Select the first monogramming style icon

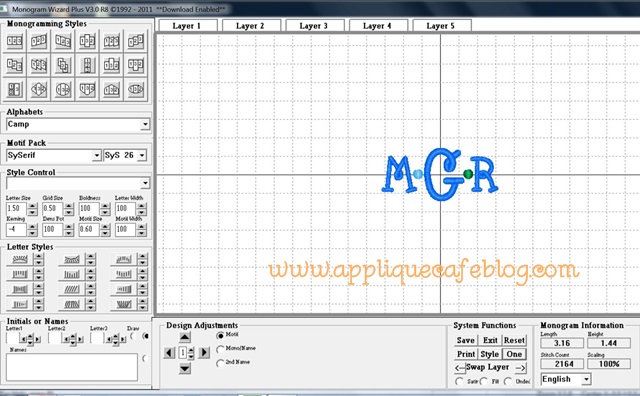14,41
